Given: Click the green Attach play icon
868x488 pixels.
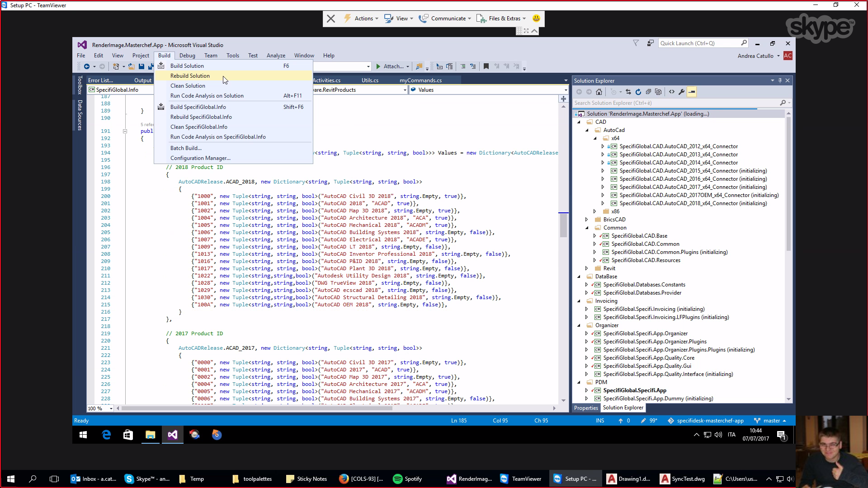Looking at the screenshot, I should point(378,66).
